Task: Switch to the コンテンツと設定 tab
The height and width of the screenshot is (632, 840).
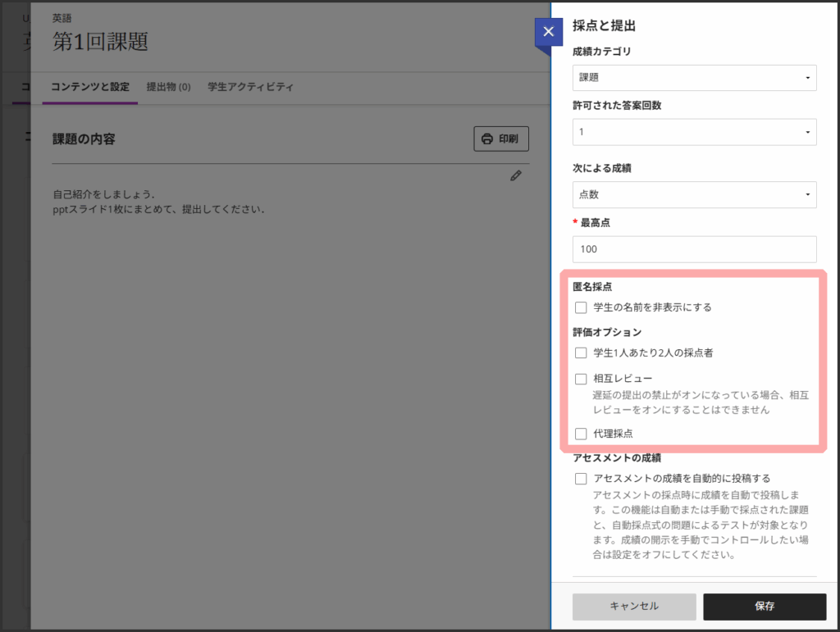Action: pyautogui.click(x=89, y=87)
